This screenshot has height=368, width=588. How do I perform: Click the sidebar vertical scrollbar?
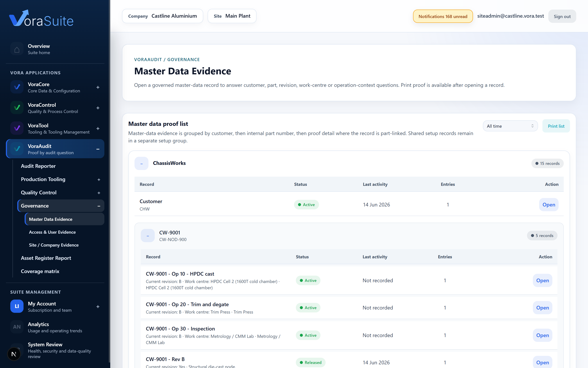109,181
